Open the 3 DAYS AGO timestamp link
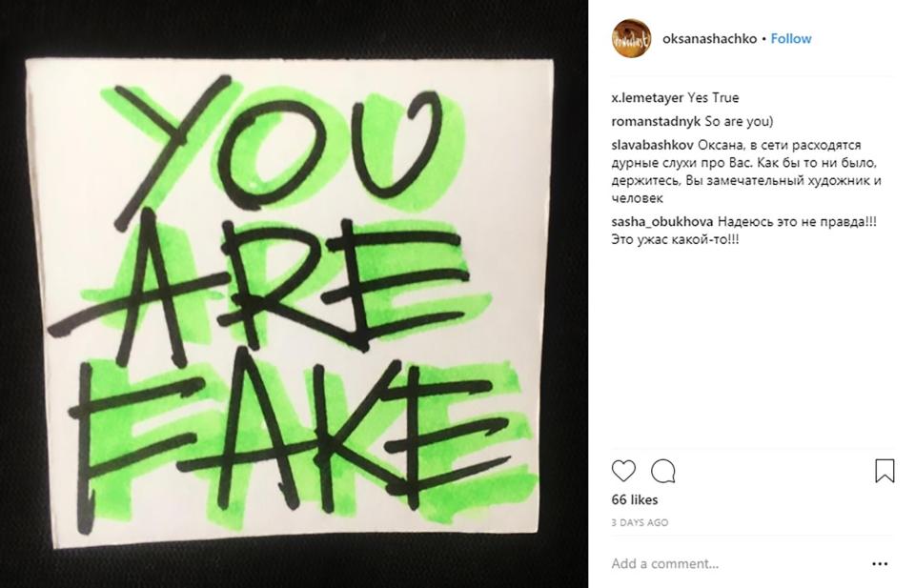 (x=640, y=522)
